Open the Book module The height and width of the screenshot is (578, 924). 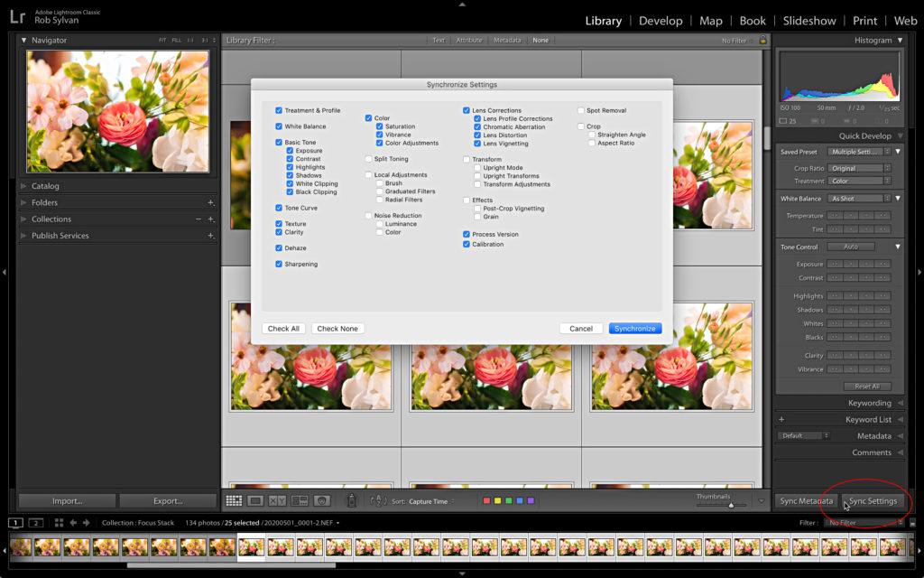(753, 21)
